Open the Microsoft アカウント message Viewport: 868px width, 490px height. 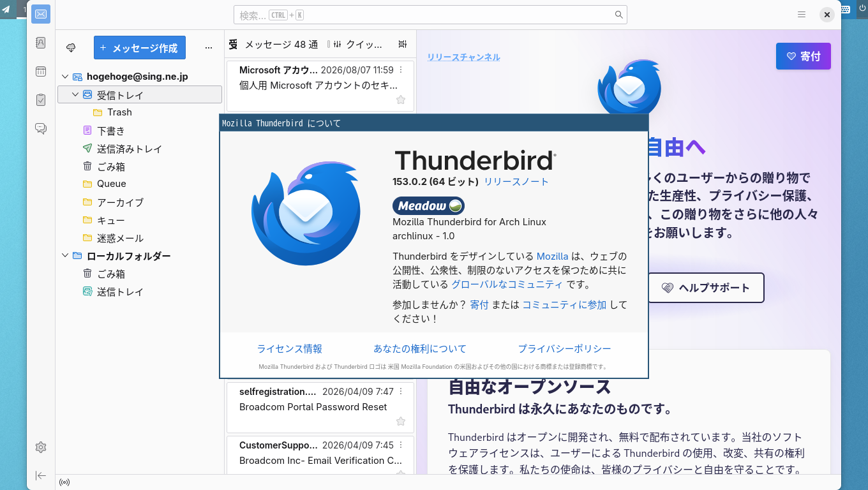coord(320,85)
